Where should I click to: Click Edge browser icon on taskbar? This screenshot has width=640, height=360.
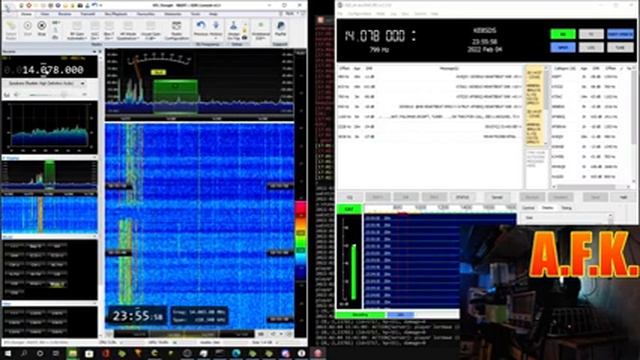click(x=236, y=353)
